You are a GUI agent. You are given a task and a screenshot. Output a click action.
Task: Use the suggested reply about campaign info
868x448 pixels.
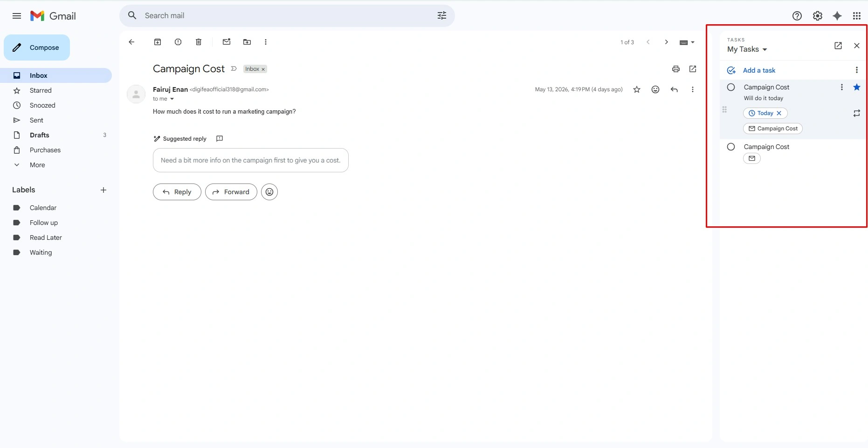pos(251,160)
